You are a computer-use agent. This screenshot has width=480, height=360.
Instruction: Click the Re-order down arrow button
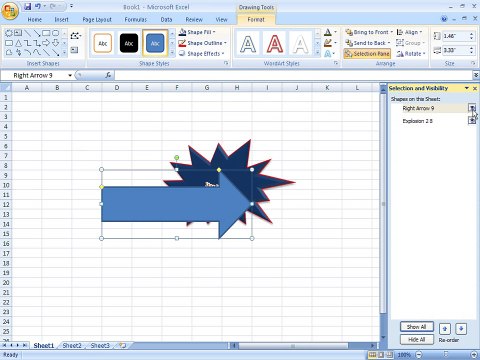click(461, 329)
